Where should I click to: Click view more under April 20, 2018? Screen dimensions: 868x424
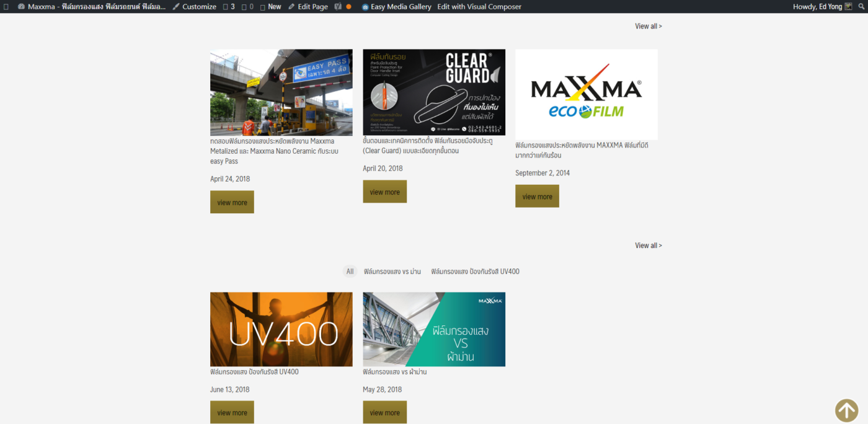click(384, 192)
